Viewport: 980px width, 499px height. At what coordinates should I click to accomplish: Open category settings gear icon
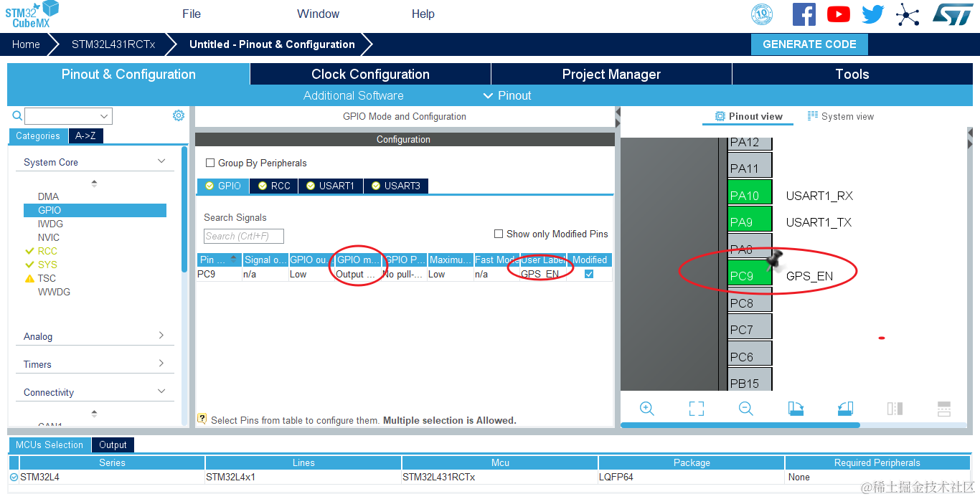point(179,115)
